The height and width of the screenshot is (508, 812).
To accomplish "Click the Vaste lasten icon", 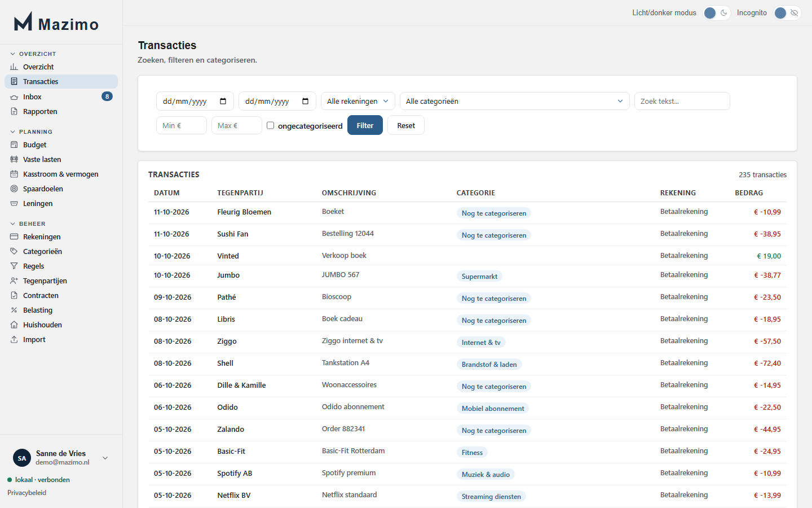I will (14, 160).
